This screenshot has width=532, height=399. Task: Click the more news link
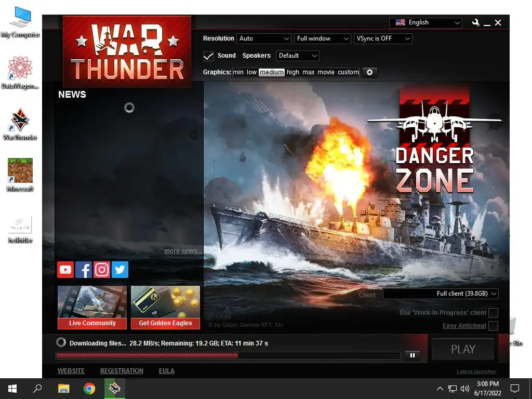pos(183,251)
